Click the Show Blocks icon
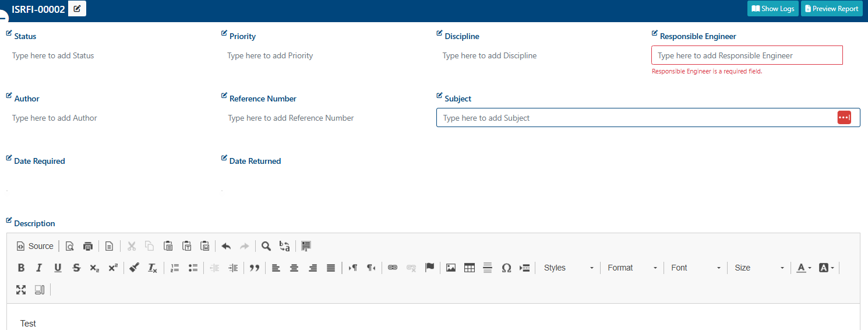The height and width of the screenshot is (330, 868). pyautogui.click(x=39, y=290)
